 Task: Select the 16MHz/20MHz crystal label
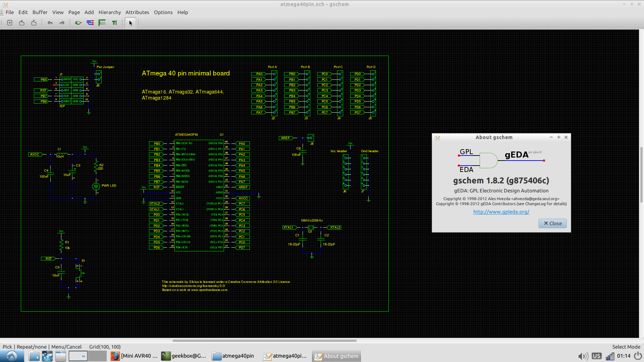click(x=312, y=221)
